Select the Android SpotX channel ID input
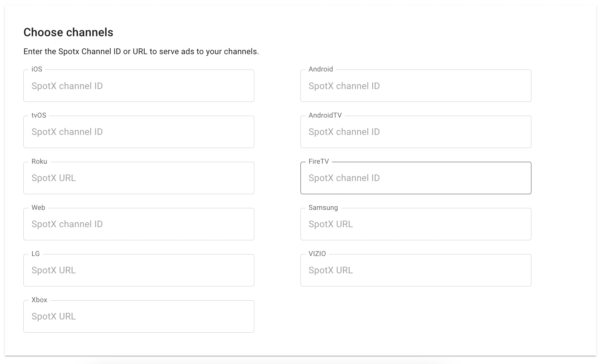The width and height of the screenshot is (601, 364). (416, 86)
